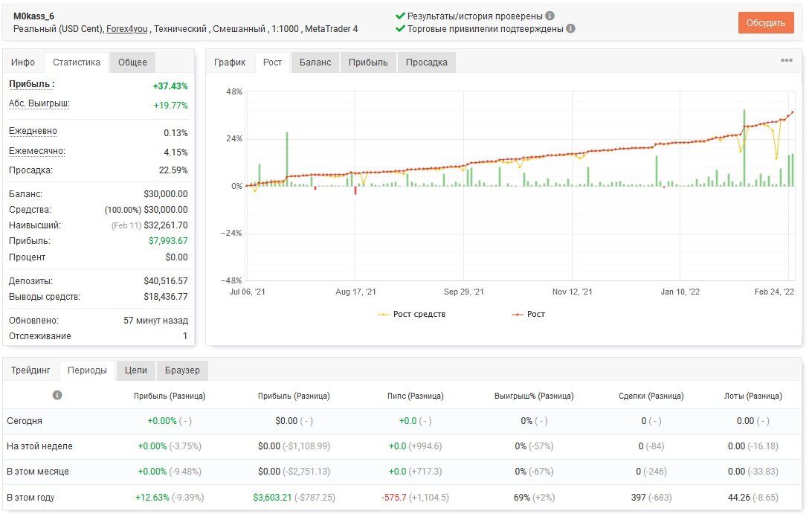The height and width of the screenshot is (514, 812).
Task: Click the Выигрыш% (Разница) column header
Action: click(534, 396)
